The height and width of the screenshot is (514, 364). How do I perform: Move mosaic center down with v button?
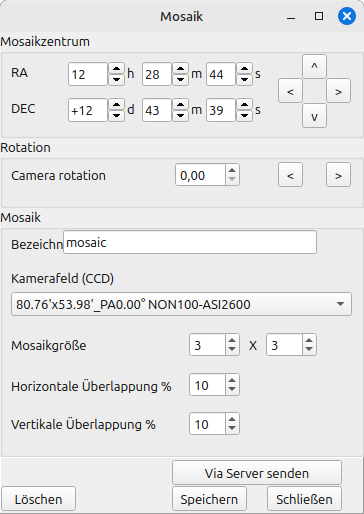coord(314,116)
